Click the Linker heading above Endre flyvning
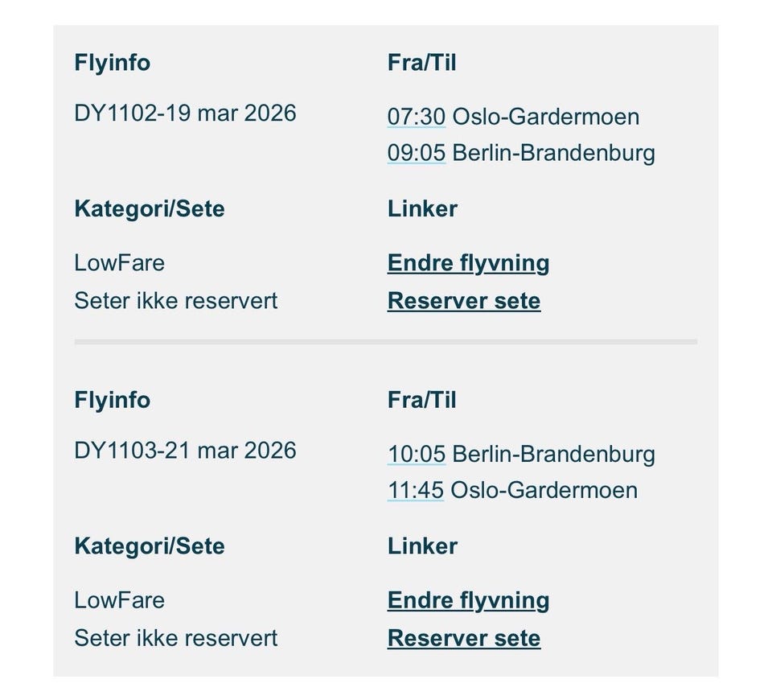This screenshot has height=700, width=772. pyautogui.click(x=422, y=208)
